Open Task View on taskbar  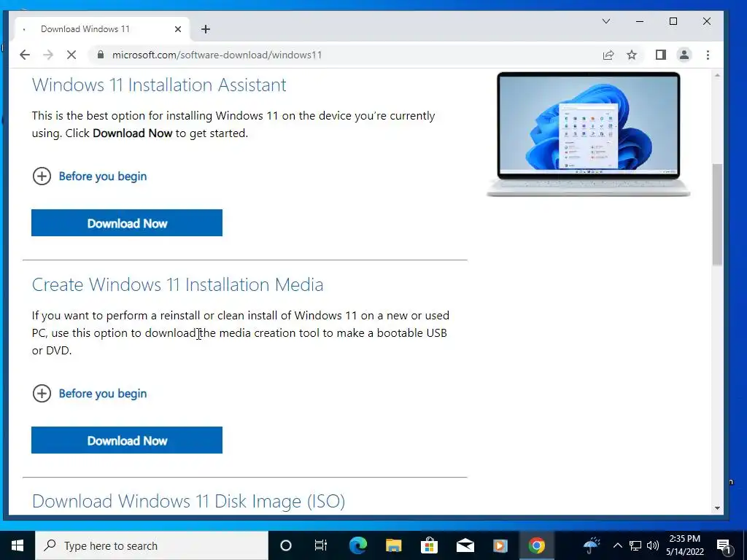(x=321, y=545)
